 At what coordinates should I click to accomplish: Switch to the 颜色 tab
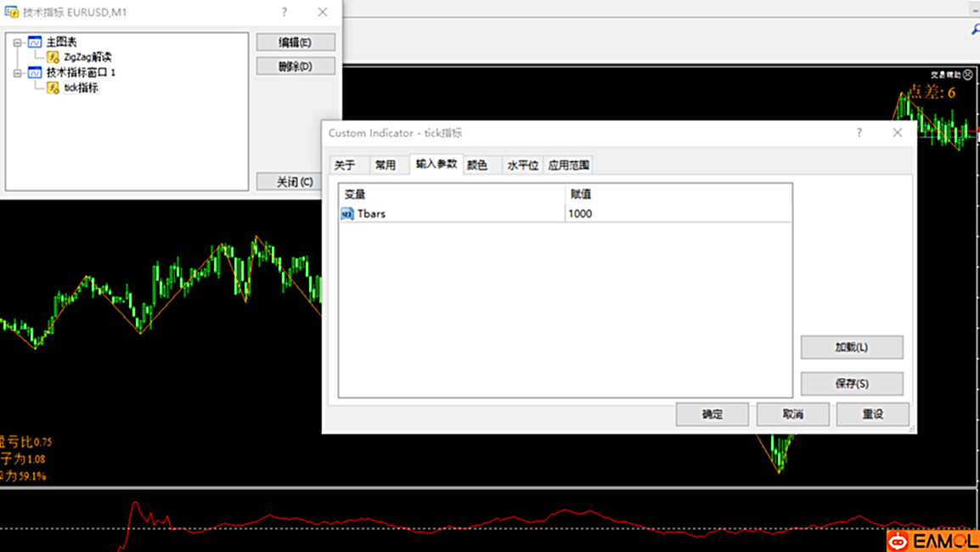click(477, 166)
